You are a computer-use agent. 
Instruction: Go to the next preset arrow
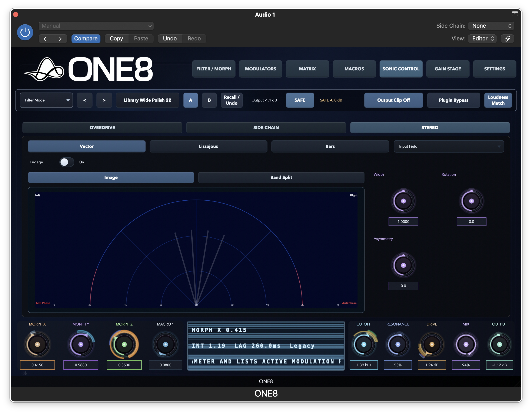coord(60,39)
